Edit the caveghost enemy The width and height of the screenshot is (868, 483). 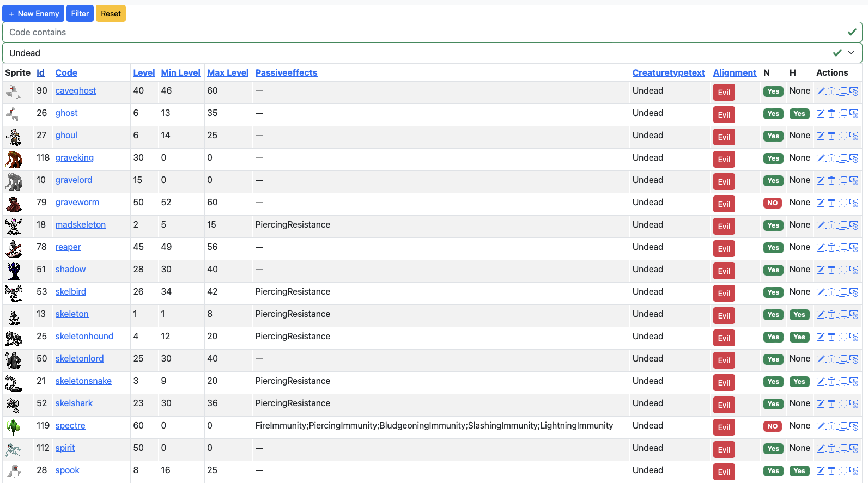click(x=821, y=91)
